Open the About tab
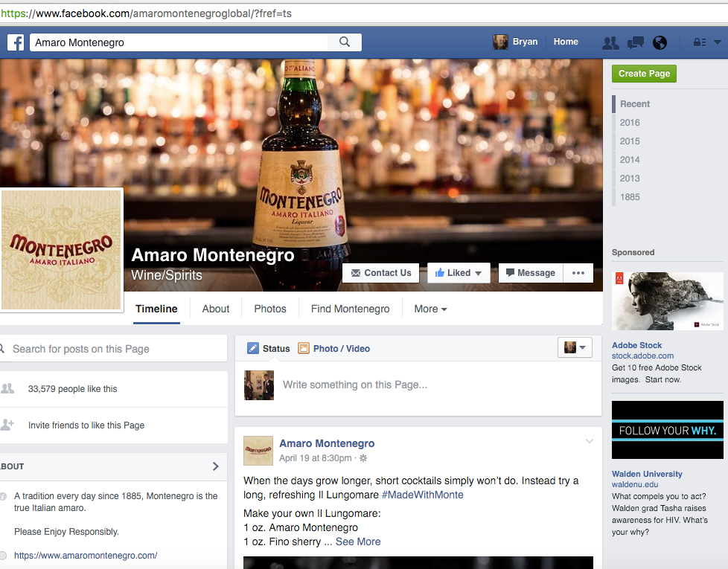728x569 pixels. (x=215, y=309)
